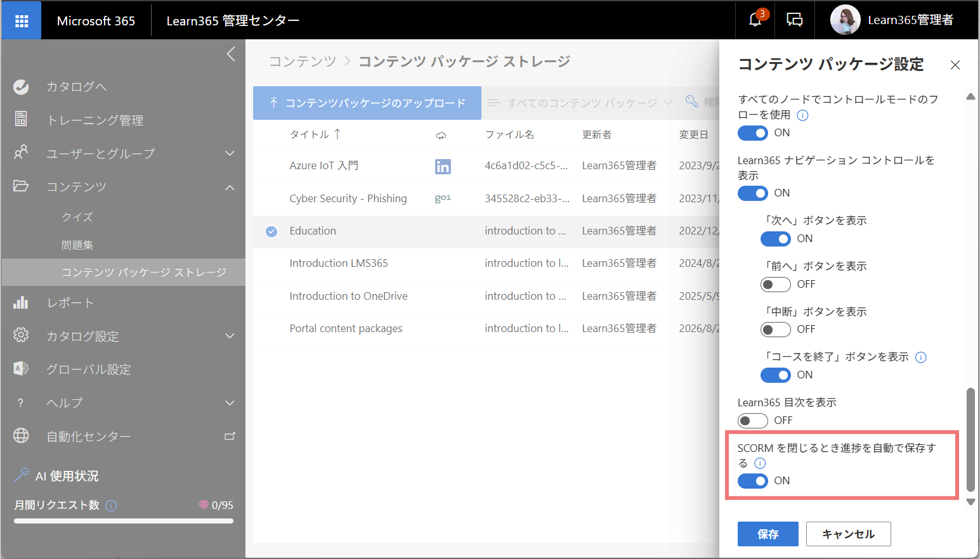Click the トレーニング管理 sidebar icon

[21, 119]
